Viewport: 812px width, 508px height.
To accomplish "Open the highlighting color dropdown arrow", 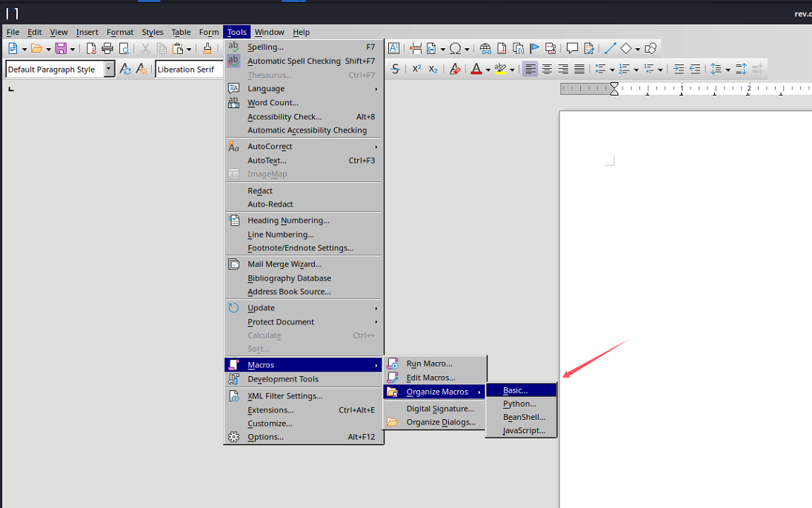I will (x=512, y=69).
